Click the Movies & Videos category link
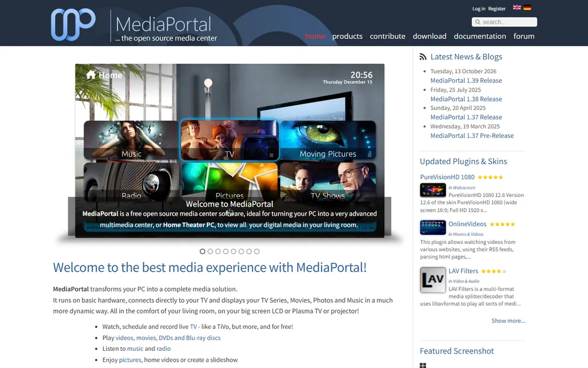The height and width of the screenshot is (368, 588). (x=468, y=234)
